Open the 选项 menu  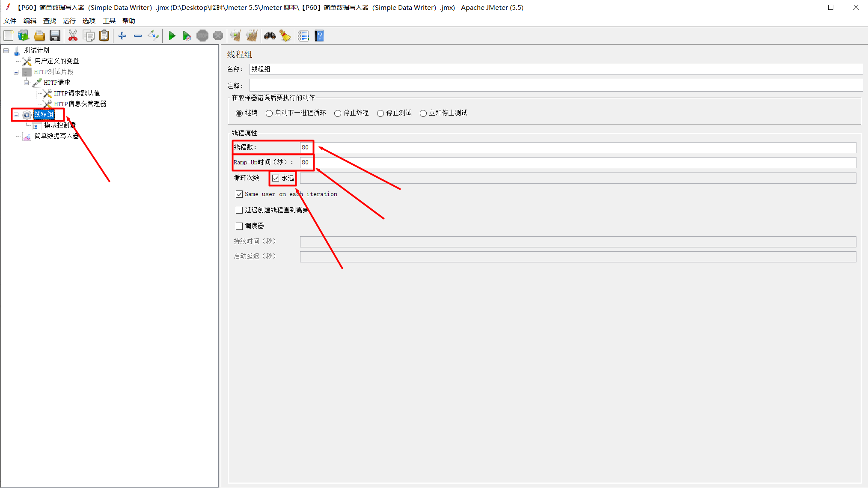click(x=89, y=21)
